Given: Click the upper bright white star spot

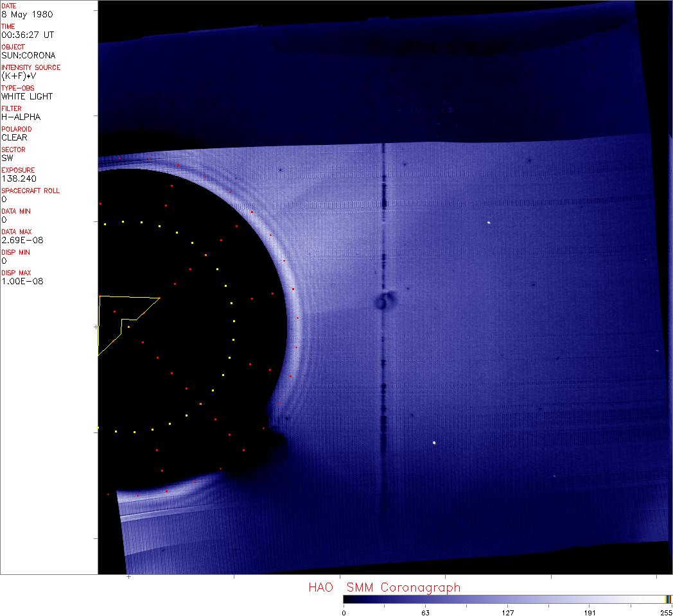Looking at the screenshot, I should tap(489, 223).
